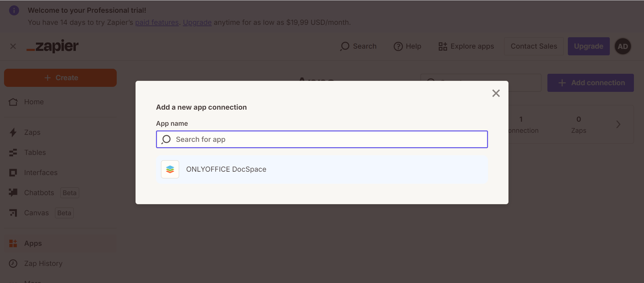644x283 pixels.
Task: Click the Interfaces icon in sidebar
Action: click(13, 173)
